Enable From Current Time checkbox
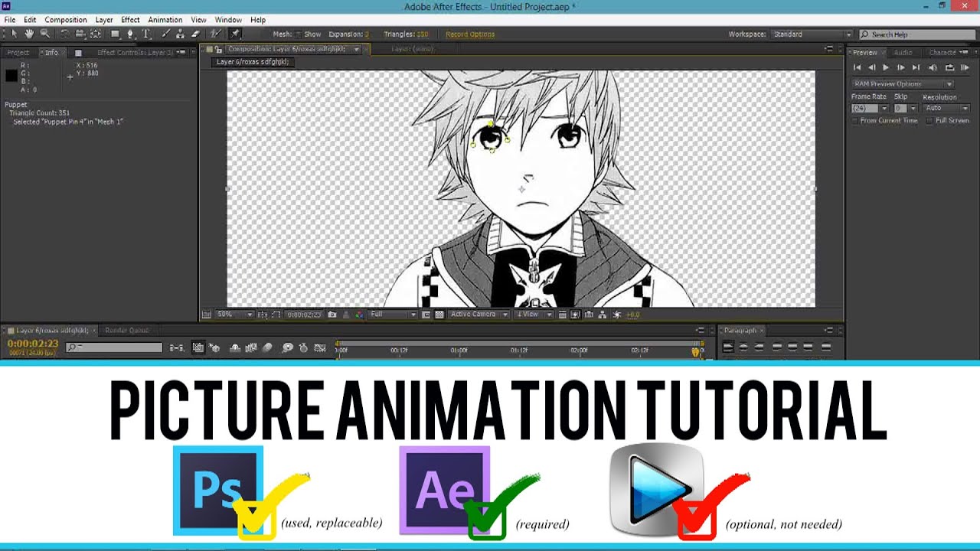The image size is (980, 551). [x=855, y=121]
